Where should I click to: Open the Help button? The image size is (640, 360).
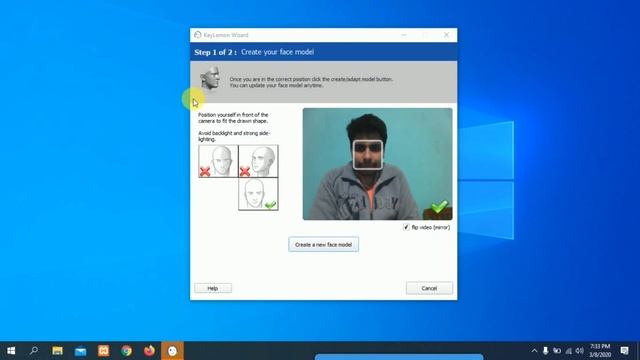click(x=213, y=288)
